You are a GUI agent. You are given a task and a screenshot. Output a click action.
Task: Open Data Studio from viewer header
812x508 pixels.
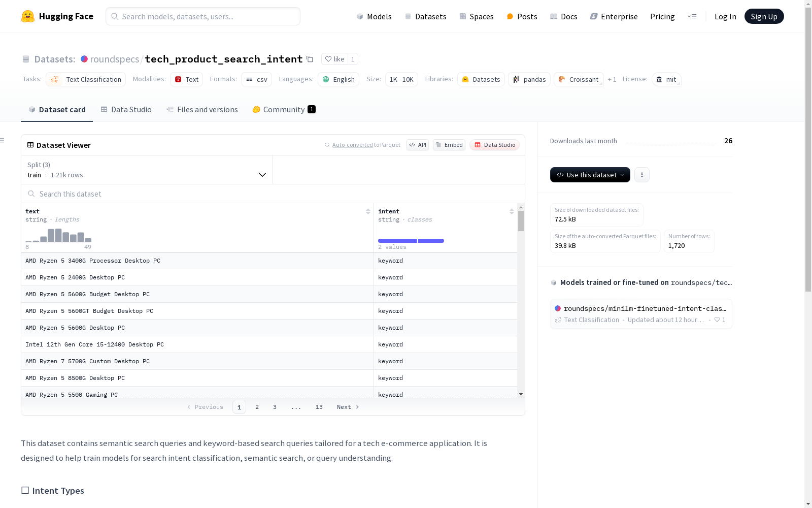[494, 145]
